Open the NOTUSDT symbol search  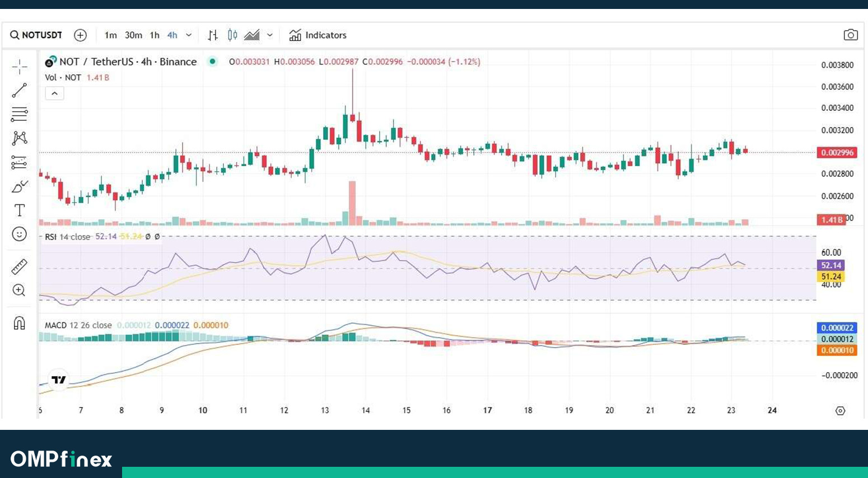tap(36, 35)
